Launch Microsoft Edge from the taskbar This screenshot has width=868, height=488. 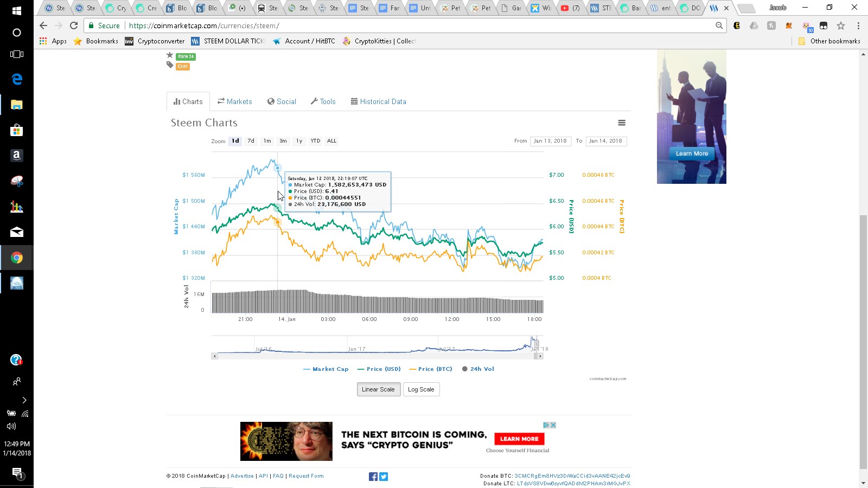[x=17, y=79]
